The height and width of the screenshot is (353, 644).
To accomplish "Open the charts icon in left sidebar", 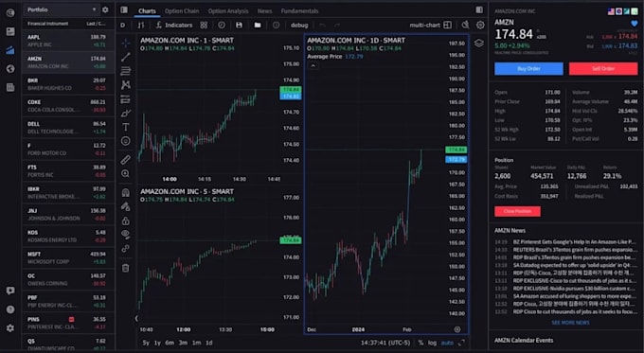I will (10, 50).
